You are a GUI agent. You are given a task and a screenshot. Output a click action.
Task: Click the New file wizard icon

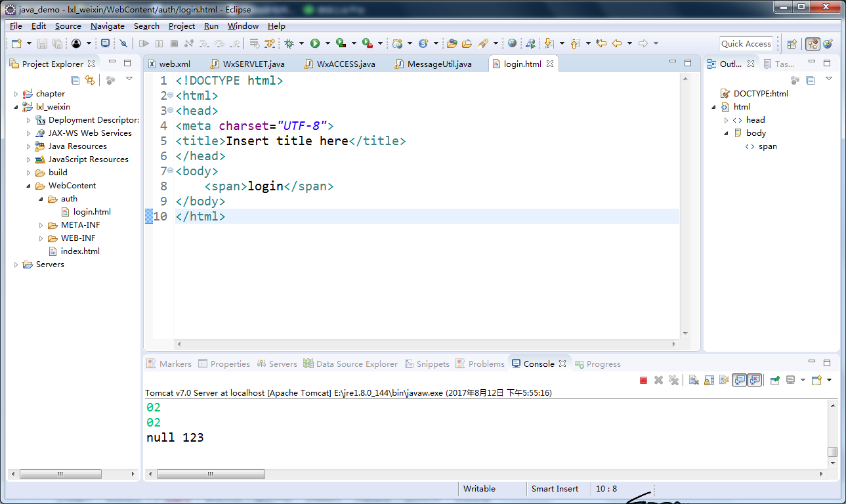pos(16,43)
